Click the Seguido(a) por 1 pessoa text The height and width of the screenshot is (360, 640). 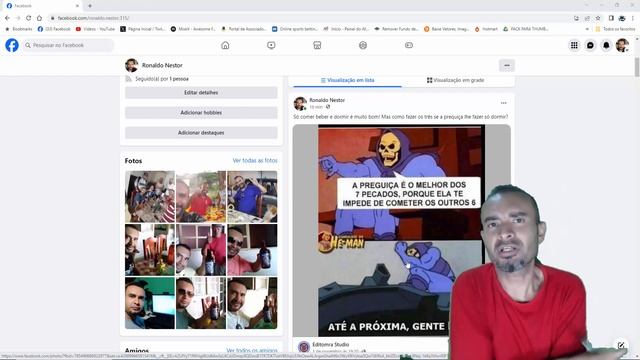pyautogui.click(x=162, y=79)
